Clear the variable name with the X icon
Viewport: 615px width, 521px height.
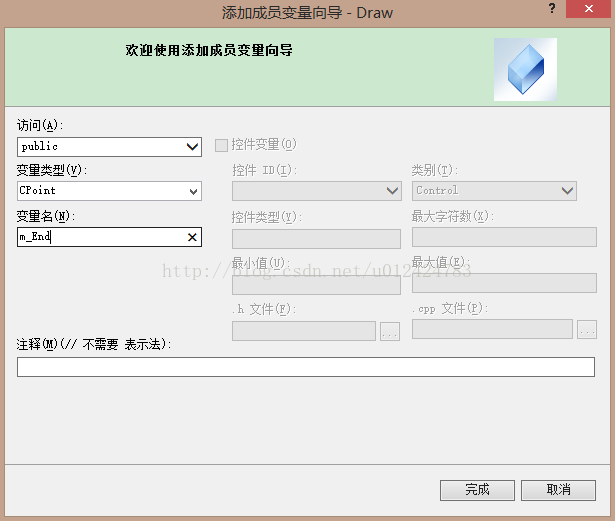(x=192, y=237)
